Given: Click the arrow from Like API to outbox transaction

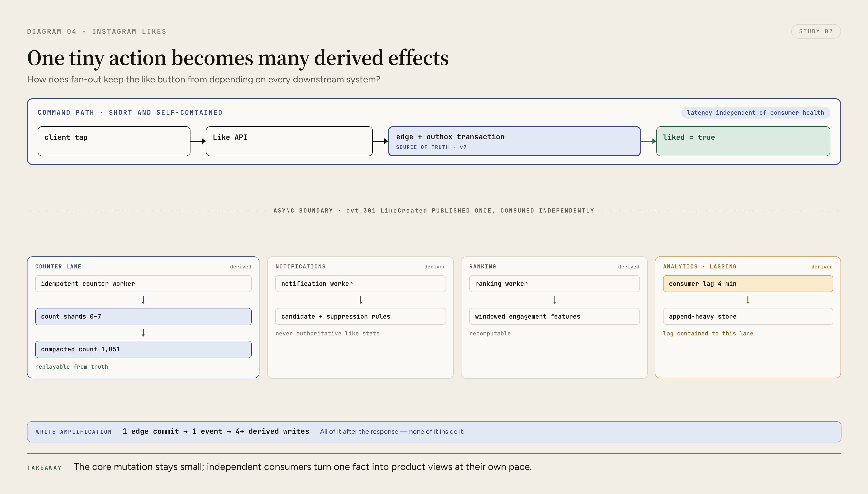Looking at the screenshot, I should pos(380,141).
